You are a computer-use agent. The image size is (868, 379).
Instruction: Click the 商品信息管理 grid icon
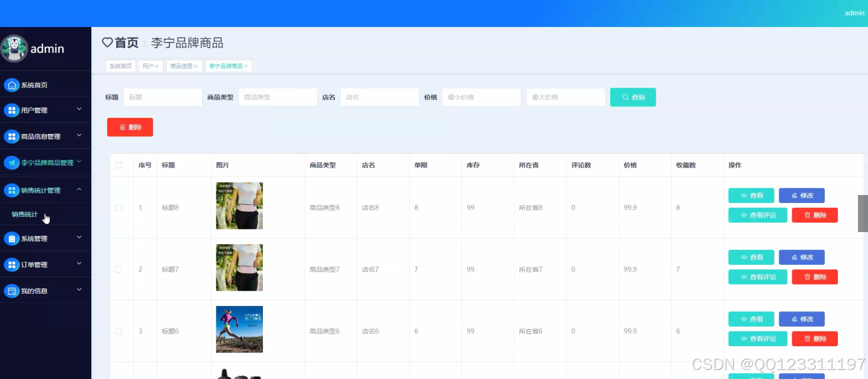click(12, 136)
